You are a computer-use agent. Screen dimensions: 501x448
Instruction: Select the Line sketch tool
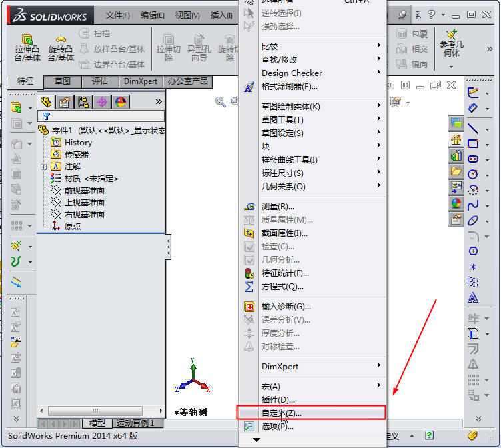(x=473, y=128)
